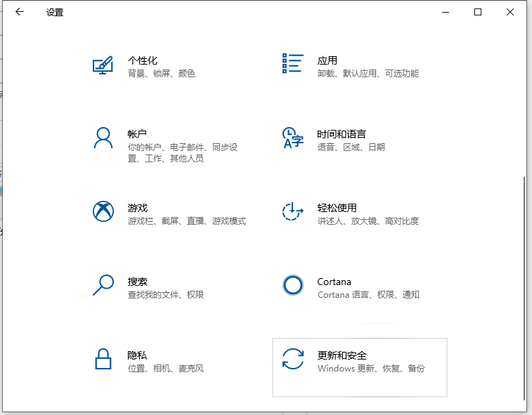This screenshot has height=415, width=532.
Task: Click the 搜索 magnifying glass icon
Action: [x=103, y=285]
